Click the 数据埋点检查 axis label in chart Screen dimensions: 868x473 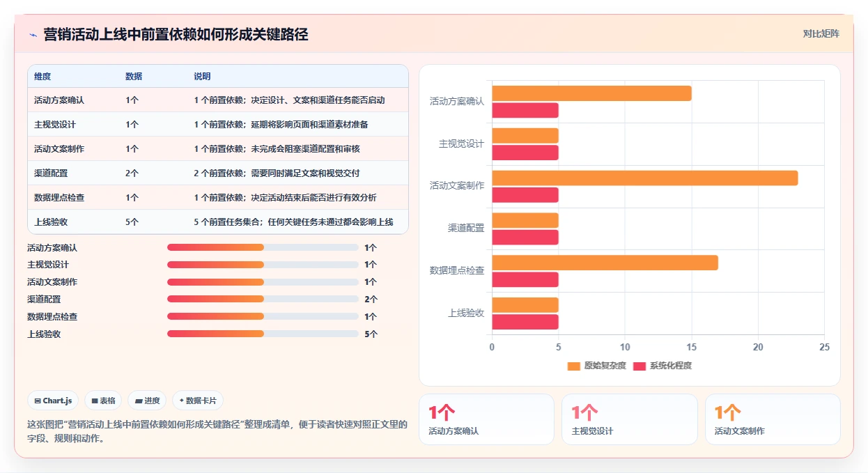click(457, 270)
